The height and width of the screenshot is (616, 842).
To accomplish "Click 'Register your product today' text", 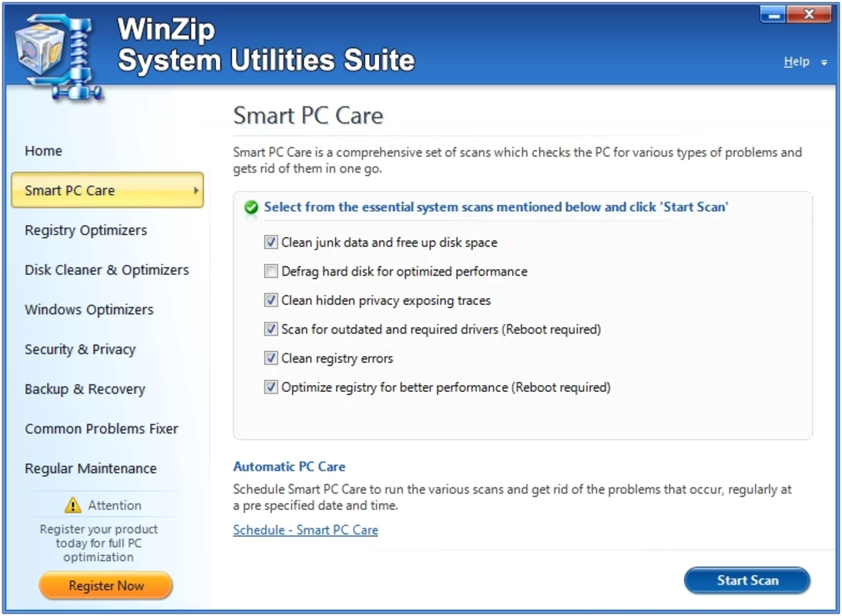I will point(99,543).
